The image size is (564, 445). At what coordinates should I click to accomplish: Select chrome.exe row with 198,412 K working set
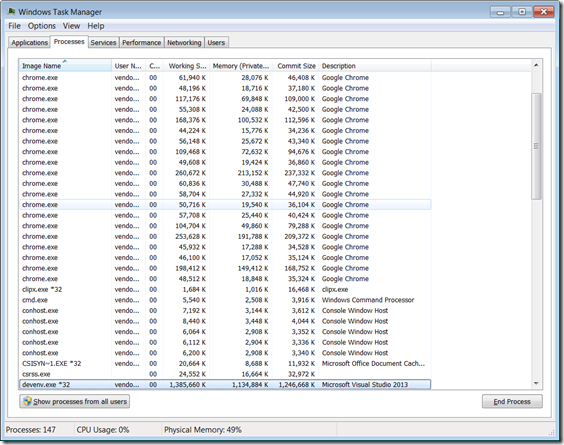(225, 268)
